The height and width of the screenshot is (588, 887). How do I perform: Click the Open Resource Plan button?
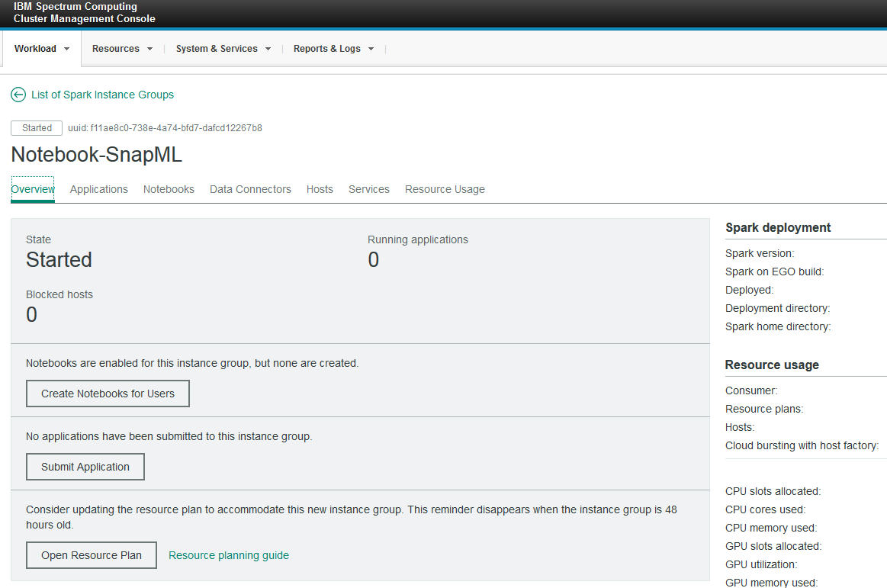(x=92, y=555)
